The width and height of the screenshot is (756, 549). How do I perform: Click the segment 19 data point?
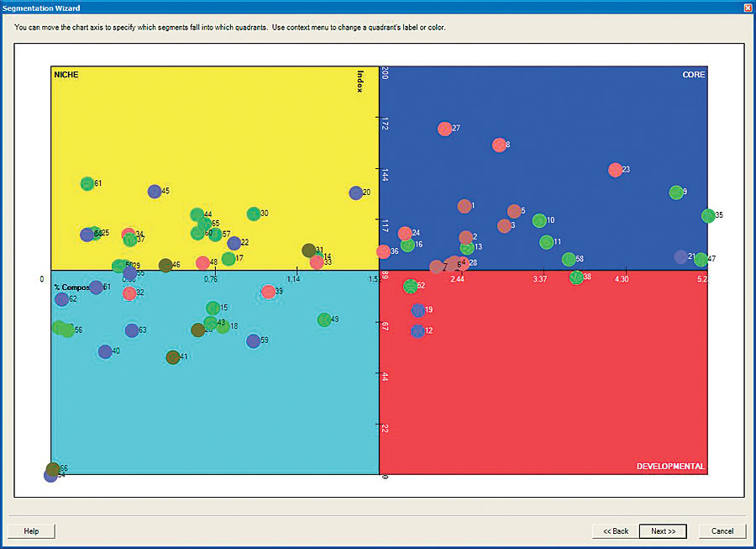point(418,310)
